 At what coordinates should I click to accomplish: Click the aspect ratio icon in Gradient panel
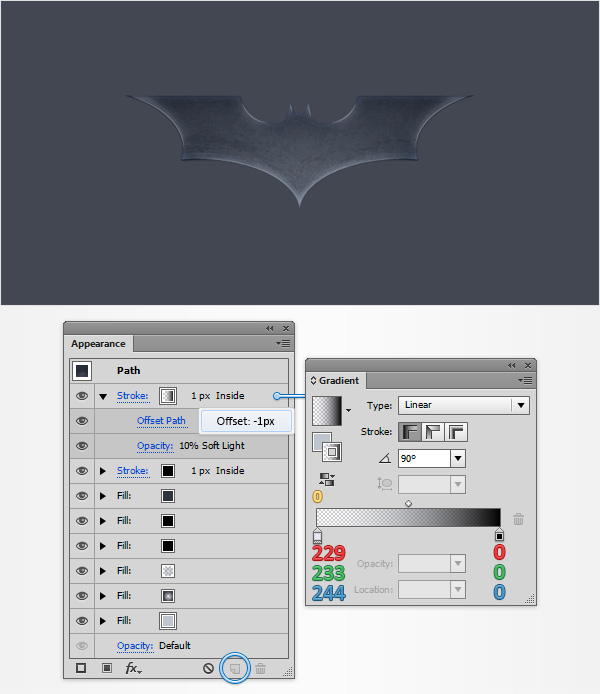coord(385,484)
